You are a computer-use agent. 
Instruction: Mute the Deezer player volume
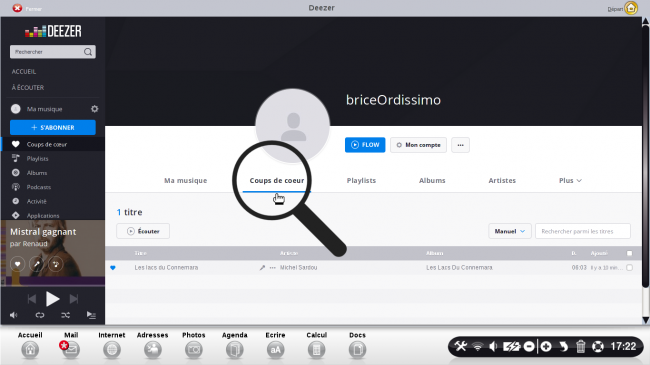click(x=14, y=315)
